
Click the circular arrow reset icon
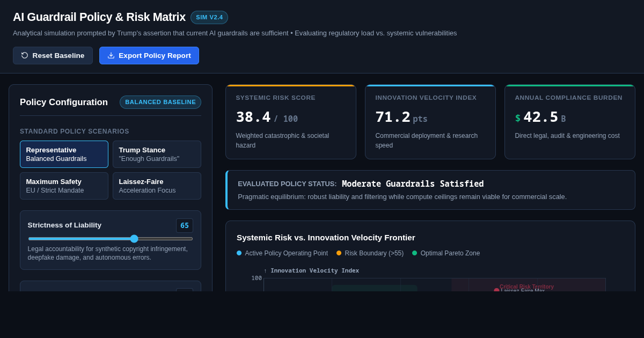[x=25, y=55]
